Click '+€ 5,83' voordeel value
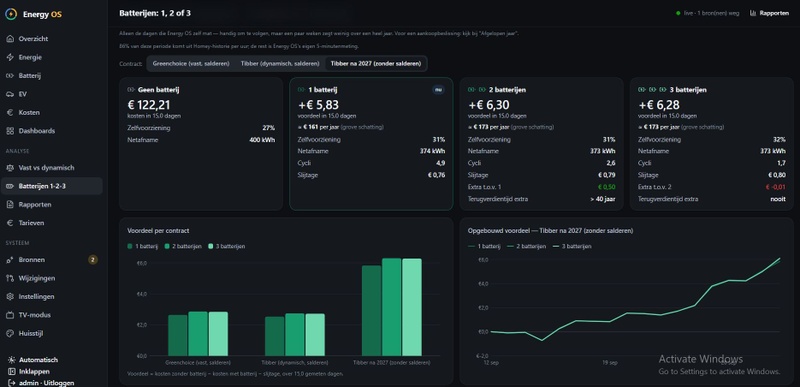This screenshot has height=387, width=800. 318,105
